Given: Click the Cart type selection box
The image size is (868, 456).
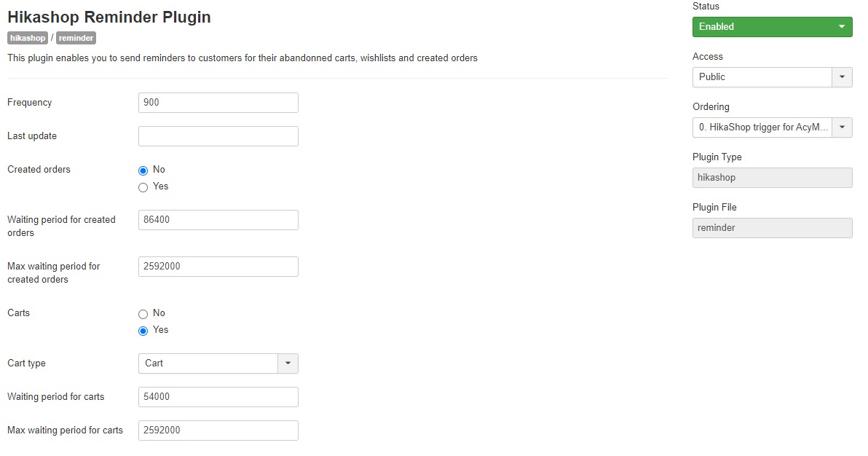Looking at the screenshot, I should point(208,363).
